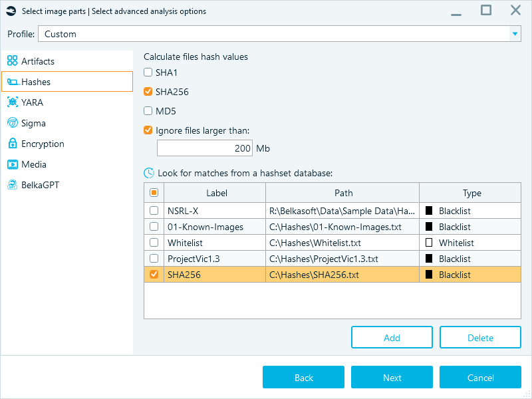Viewport: 532px width, 399px height.
Task: Open the Media section icon
Action: pyautogui.click(x=12, y=164)
